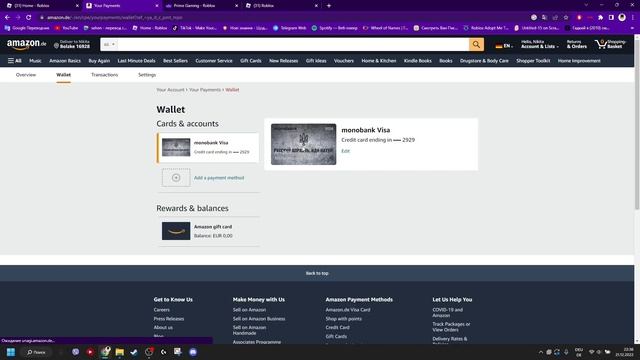Reload the page with the refresh icon

(29, 18)
